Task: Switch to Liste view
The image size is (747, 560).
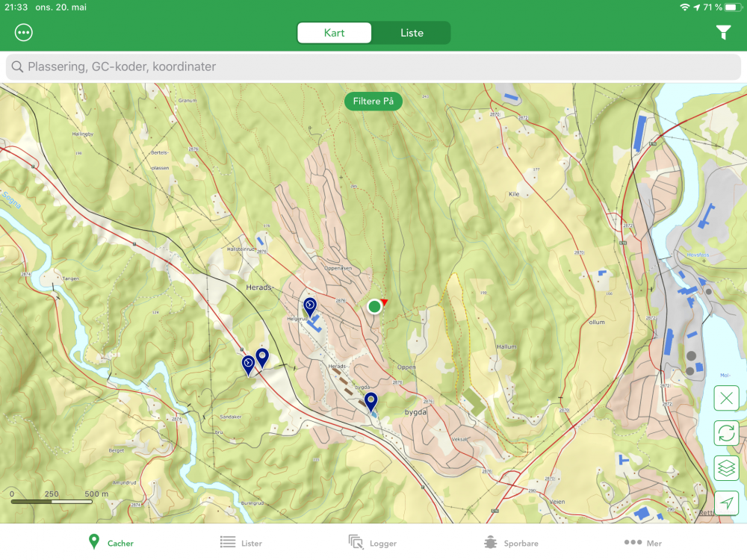Action: [x=412, y=33]
